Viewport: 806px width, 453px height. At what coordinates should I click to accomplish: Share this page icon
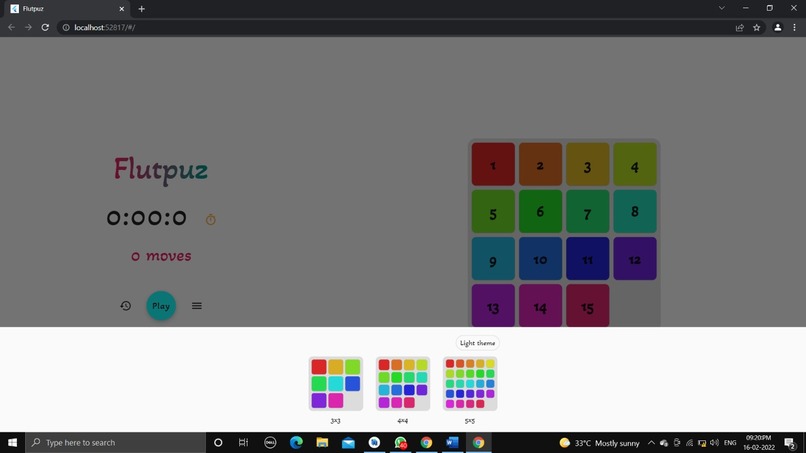click(x=740, y=28)
